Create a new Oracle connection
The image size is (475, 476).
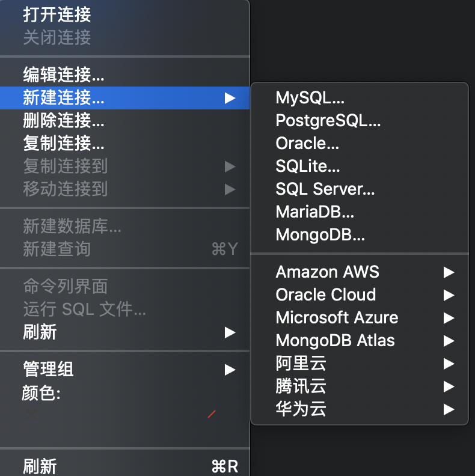coord(307,144)
